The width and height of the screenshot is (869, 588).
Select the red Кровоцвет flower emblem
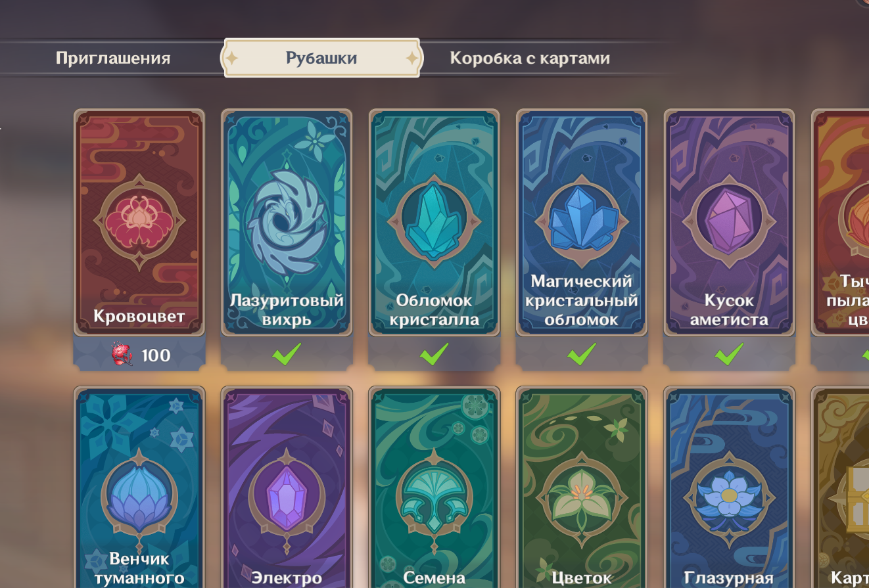click(139, 222)
